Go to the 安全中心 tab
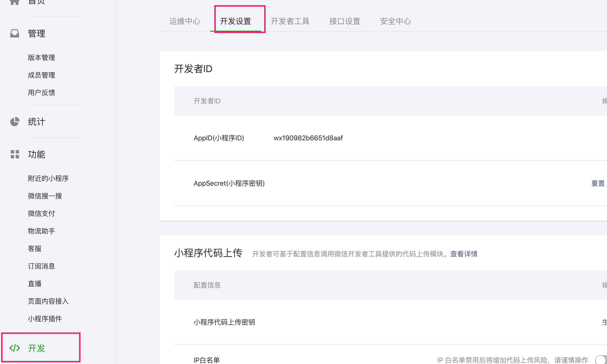Screen dimensions: 607x364 coord(395,21)
